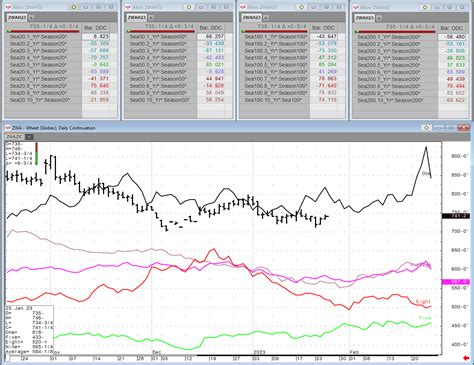Select the value cell in the Sea100 1_Yr row
The height and width of the screenshot is (365, 474).
click(323, 37)
